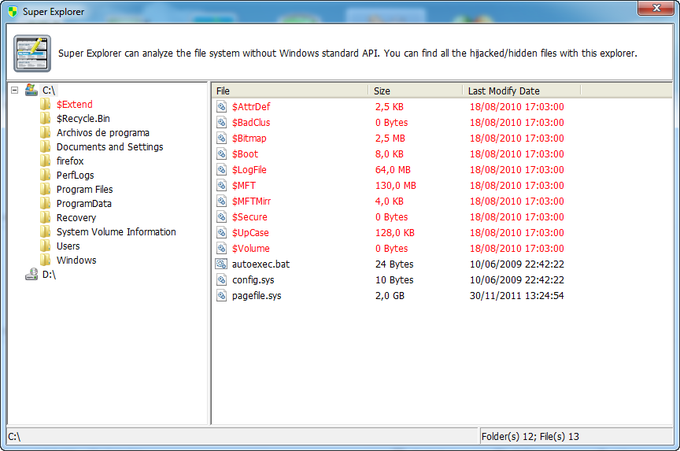Select PerfLogs in the folder tree

point(75,175)
